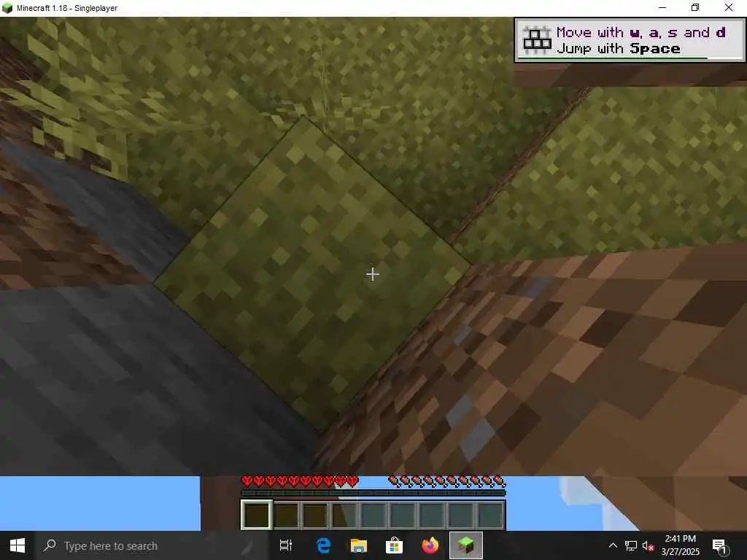Click the tutorial movement keys icon

(537, 40)
